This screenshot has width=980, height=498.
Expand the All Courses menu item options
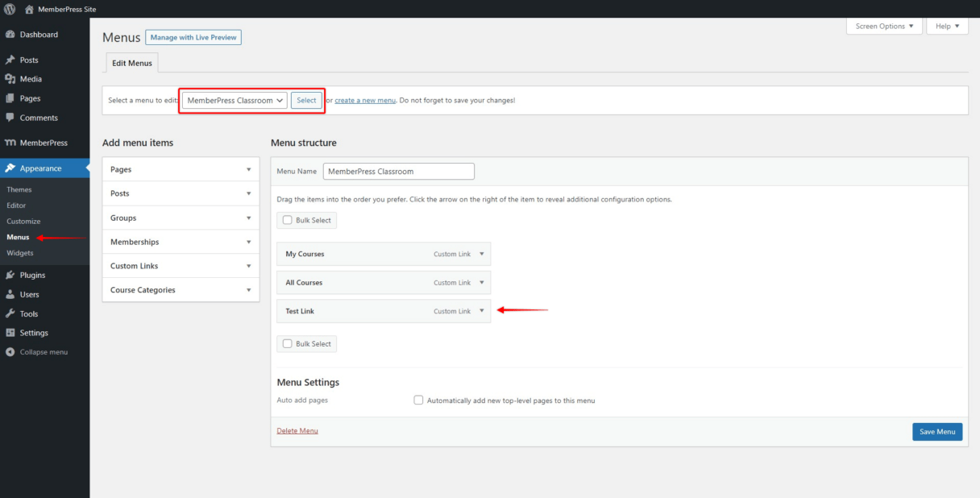(x=482, y=283)
